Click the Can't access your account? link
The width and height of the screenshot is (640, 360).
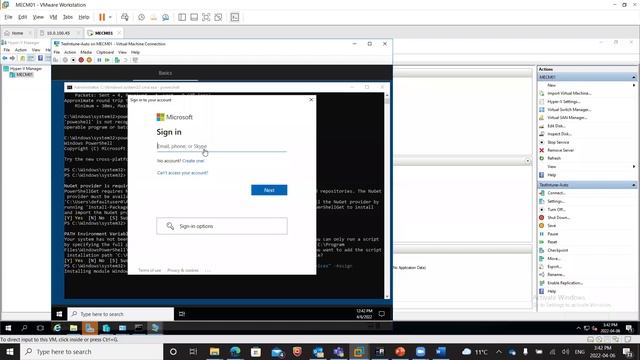pyautogui.click(x=182, y=173)
